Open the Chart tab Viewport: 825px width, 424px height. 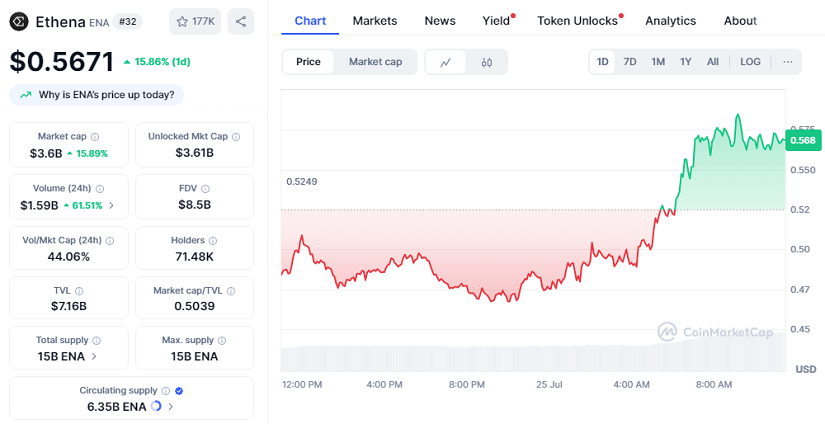pos(310,21)
